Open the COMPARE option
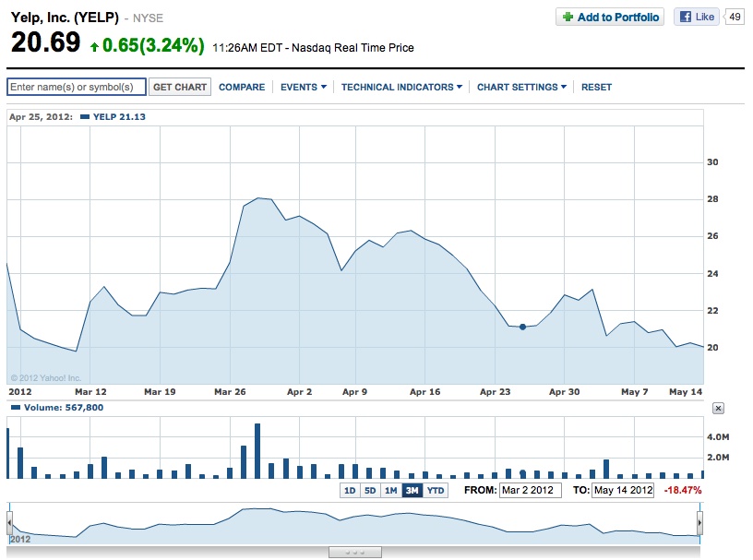753x560 pixels. pyautogui.click(x=242, y=87)
